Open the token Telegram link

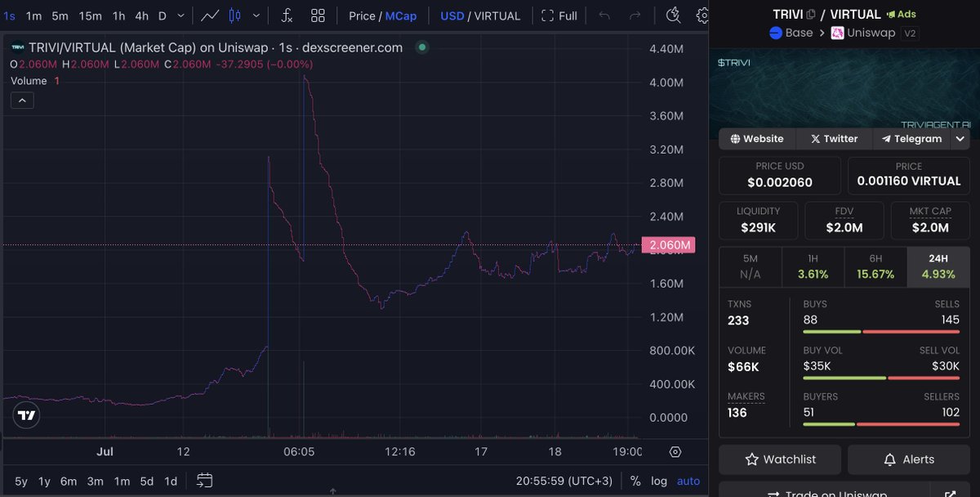click(910, 139)
